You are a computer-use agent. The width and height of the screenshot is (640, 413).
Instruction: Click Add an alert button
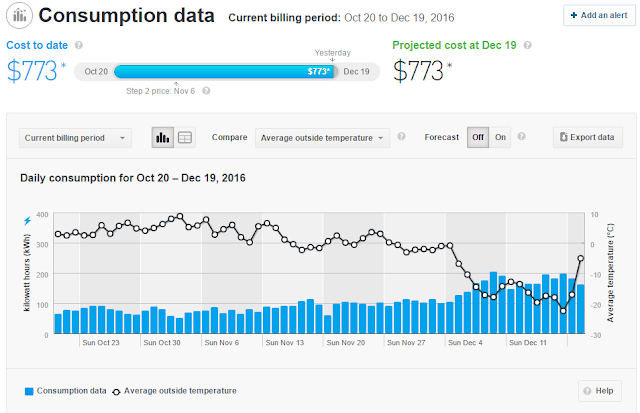coord(599,16)
